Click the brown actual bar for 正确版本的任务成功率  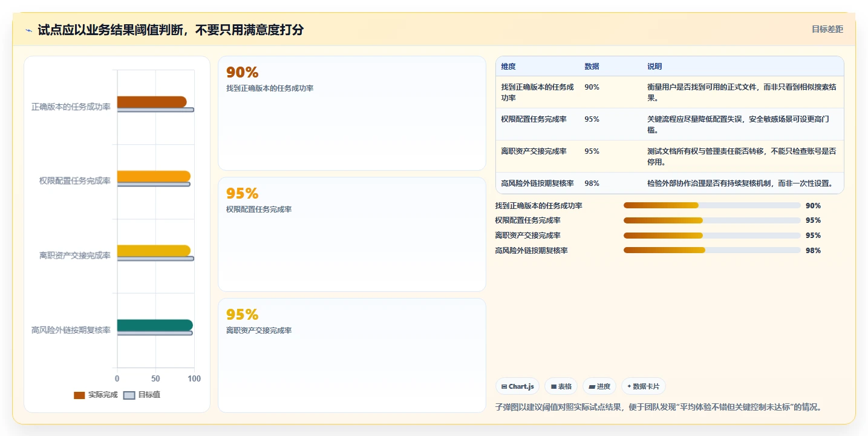(x=152, y=102)
